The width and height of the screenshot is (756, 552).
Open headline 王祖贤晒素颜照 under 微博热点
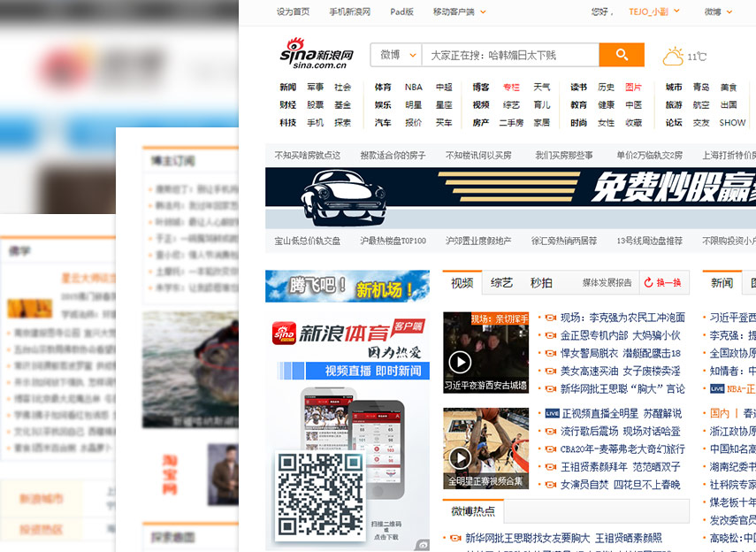(x=629, y=538)
